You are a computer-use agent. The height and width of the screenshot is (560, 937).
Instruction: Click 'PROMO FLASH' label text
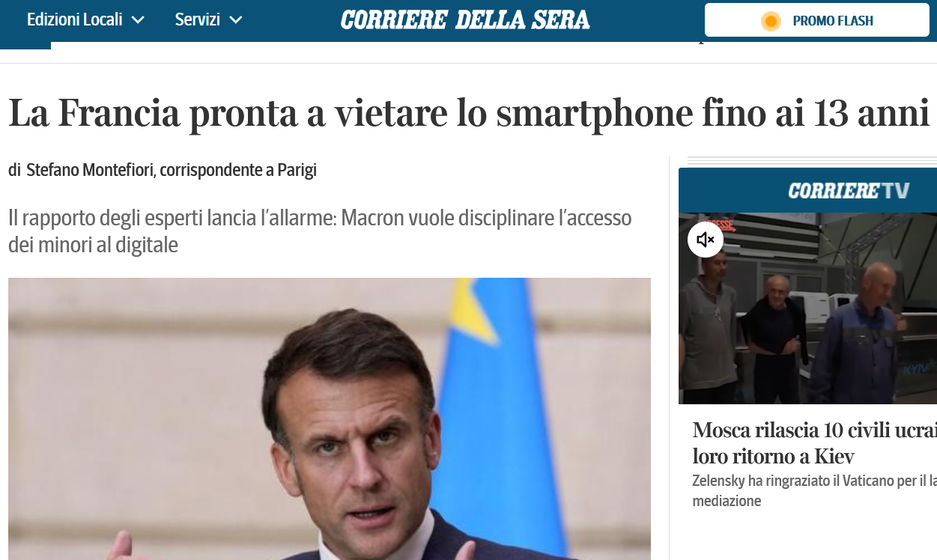click(833, 21)
